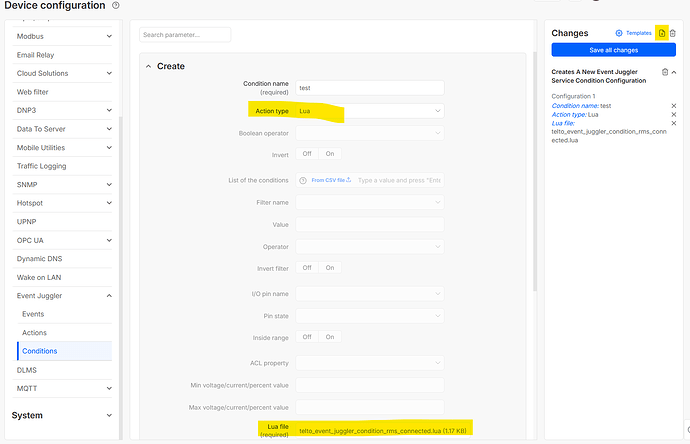Click the trash icon in the Changes header
Viewport: 690px width, 444px height.
click(x=673, y=33)
